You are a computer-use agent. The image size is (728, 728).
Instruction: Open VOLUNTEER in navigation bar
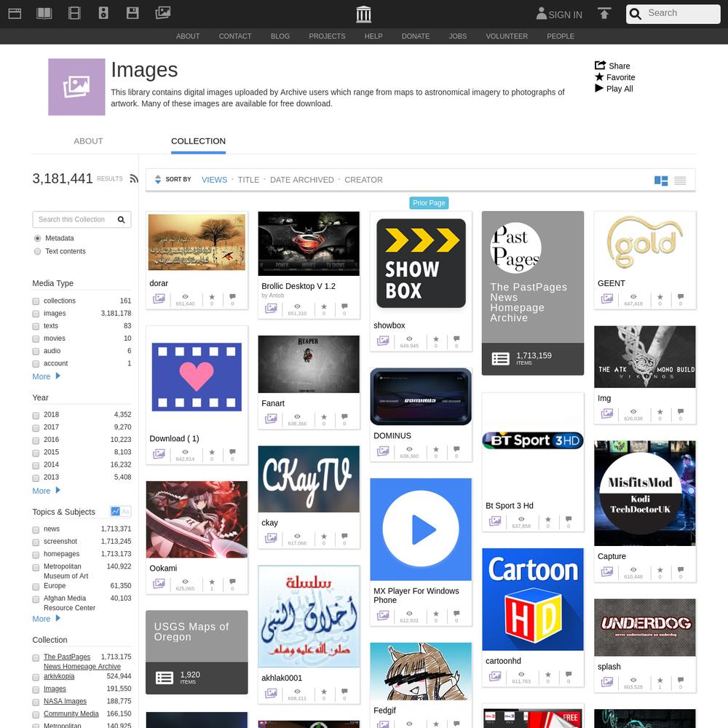point(507,36)
